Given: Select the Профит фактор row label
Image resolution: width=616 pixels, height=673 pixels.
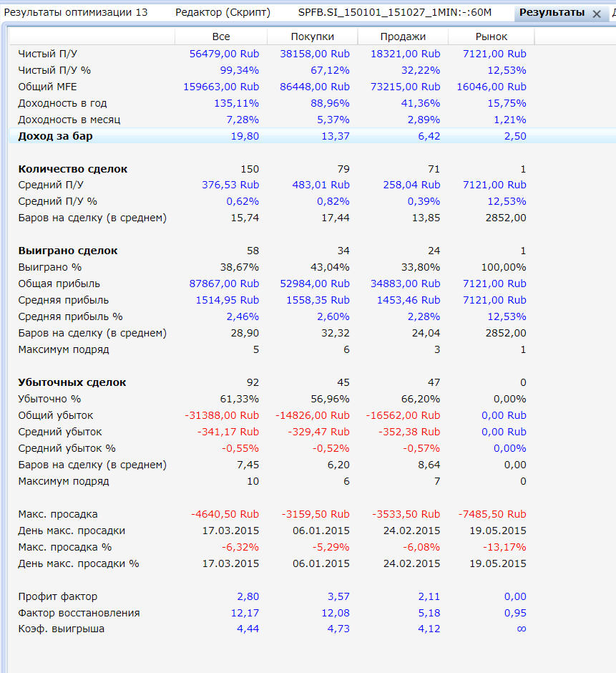Looking at the screenshot, I should [x=57, y=596].
